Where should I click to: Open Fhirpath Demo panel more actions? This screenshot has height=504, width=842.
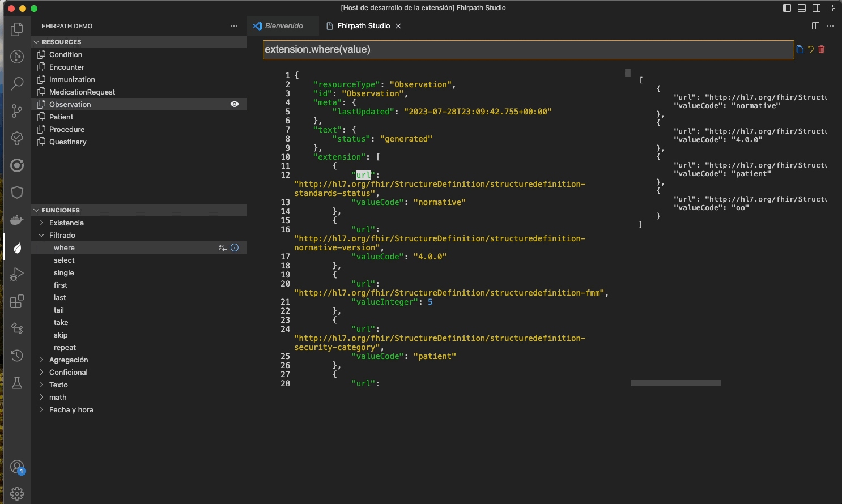click(234, 26)
